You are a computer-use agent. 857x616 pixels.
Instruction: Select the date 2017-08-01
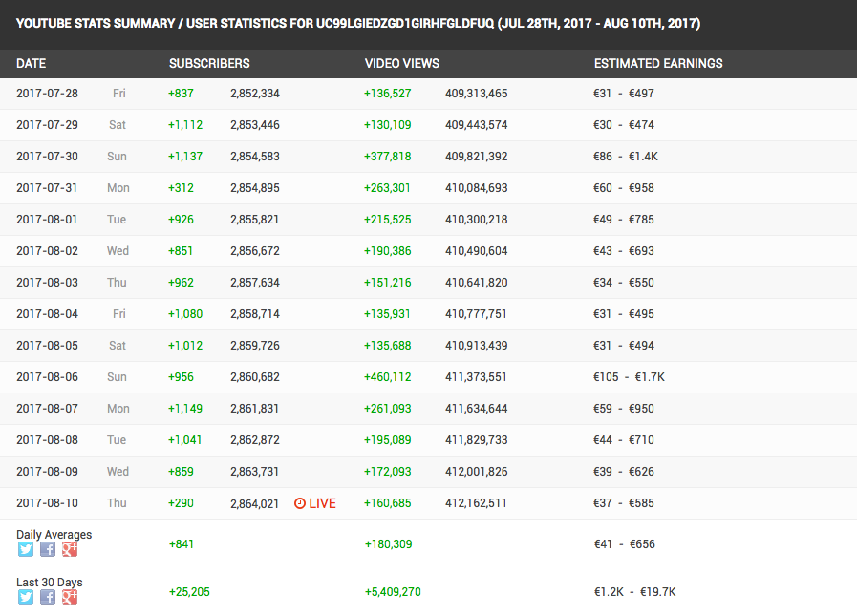[x=47, y=219]
